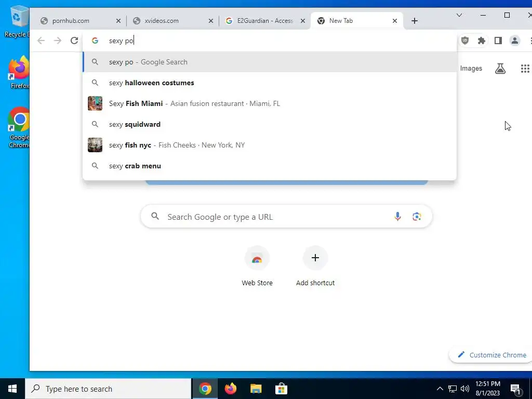532x399 pixels.
Task: Choose the halloween costumes suggestion
Action: (x=270, y=83)
